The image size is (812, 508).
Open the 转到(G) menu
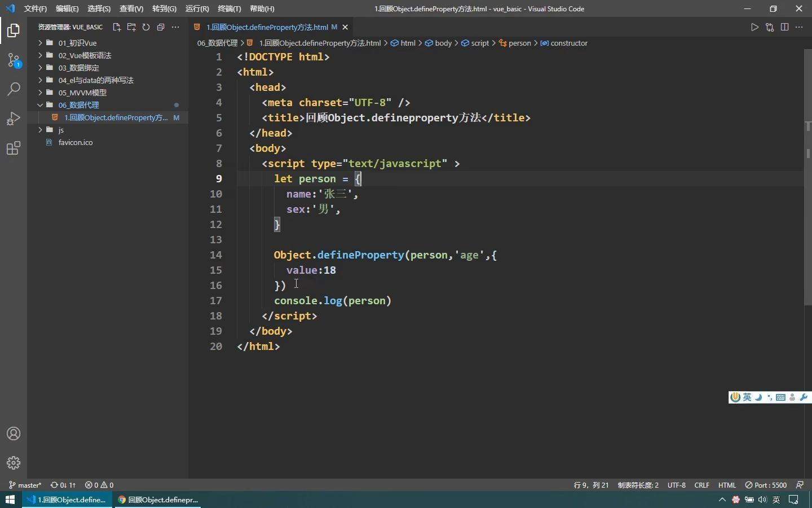tap(164, 8)
